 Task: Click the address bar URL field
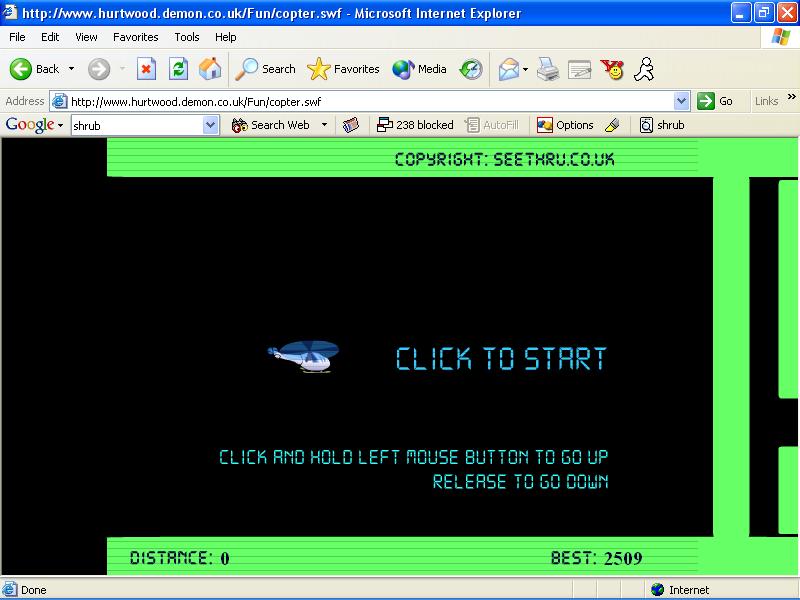click(x=370, y=102)
